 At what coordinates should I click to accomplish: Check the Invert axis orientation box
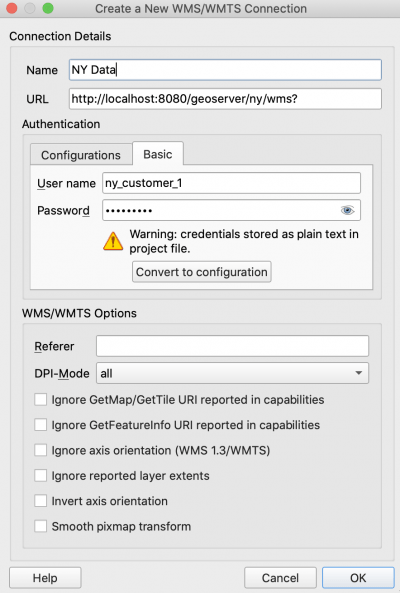click(x=40, y=501)
